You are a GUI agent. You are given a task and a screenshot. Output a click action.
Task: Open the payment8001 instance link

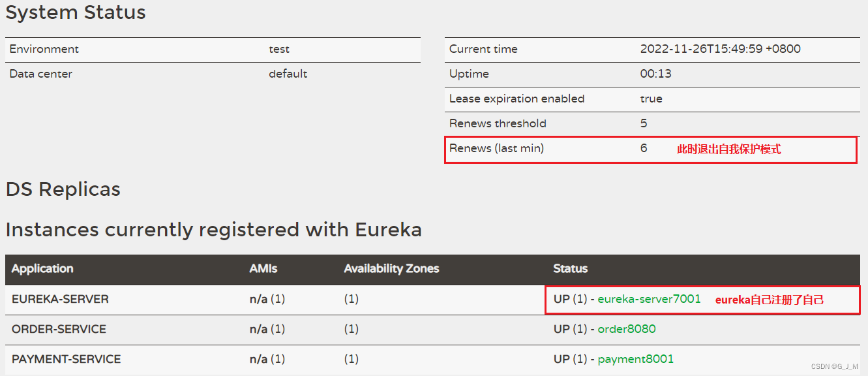635,359
